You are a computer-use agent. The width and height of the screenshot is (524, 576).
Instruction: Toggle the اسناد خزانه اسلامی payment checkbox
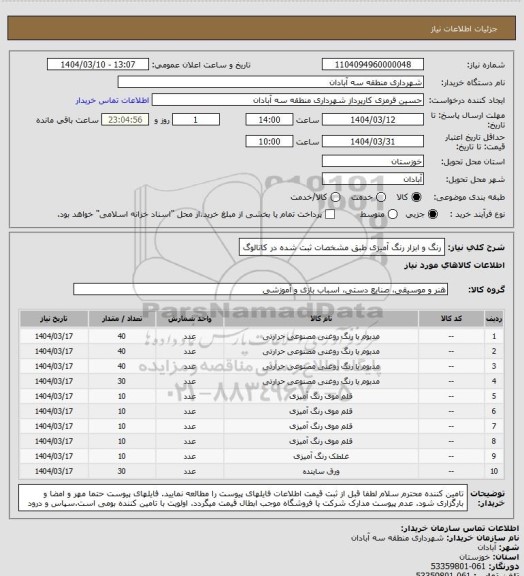tap(330, 214)
